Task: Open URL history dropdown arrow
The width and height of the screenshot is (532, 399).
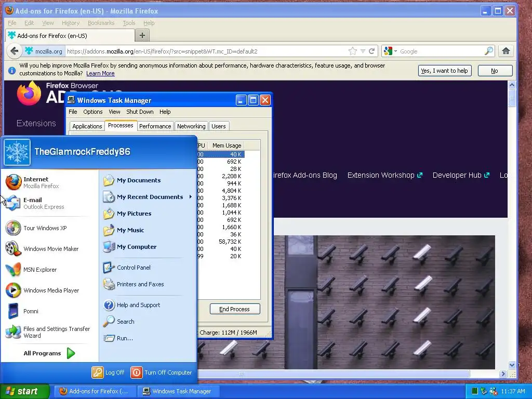Action: (363, 51)
